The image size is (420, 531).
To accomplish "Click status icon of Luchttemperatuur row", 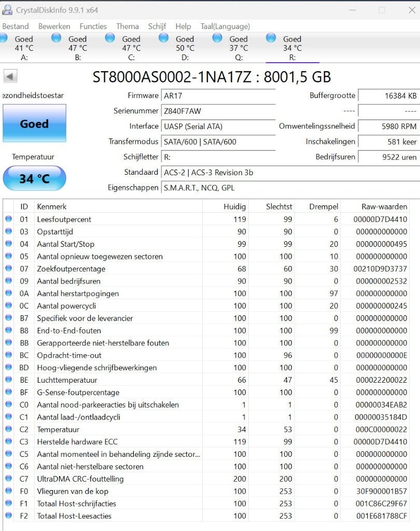I will point(8,380).
